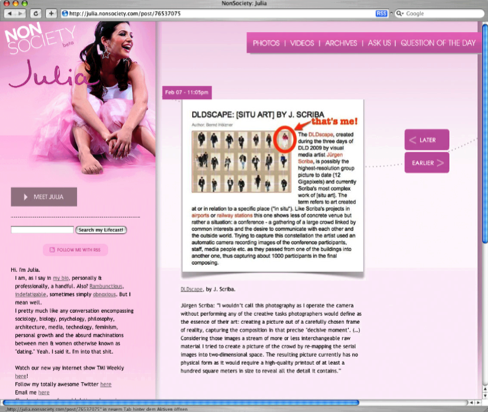This screenshot has height=412, width=488.
Task: Click the lifecast search text box
Action: coord(42,230)
